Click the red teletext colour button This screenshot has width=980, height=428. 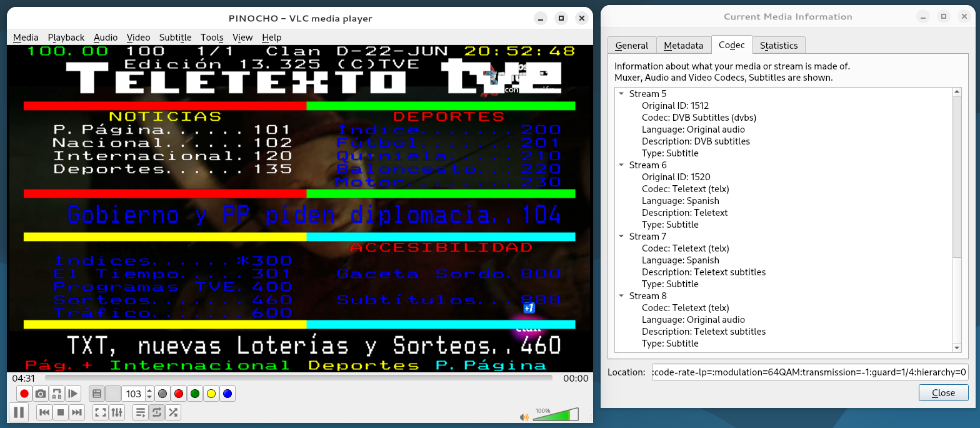[x=179, y=394]
